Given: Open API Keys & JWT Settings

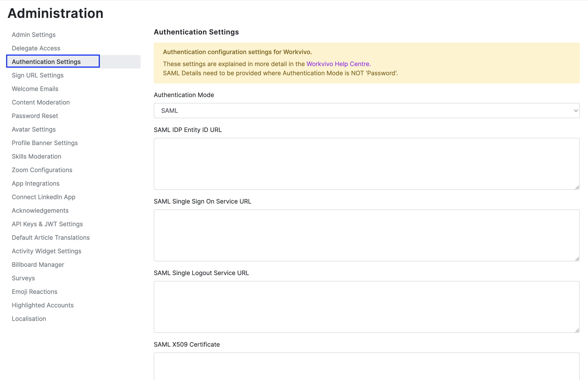Looking at the screenshot, I should 47,224.
